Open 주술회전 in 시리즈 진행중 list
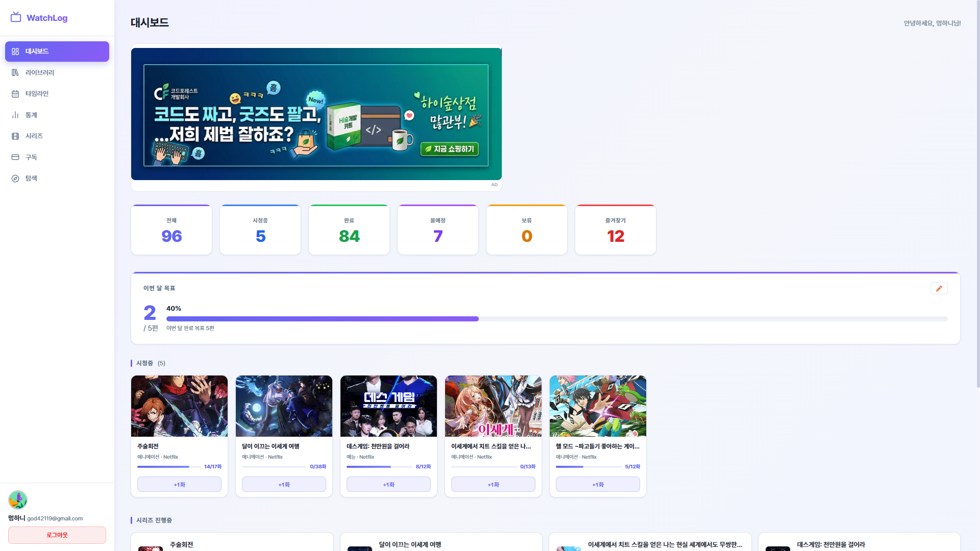980x551 pixels. click(232, 542)
